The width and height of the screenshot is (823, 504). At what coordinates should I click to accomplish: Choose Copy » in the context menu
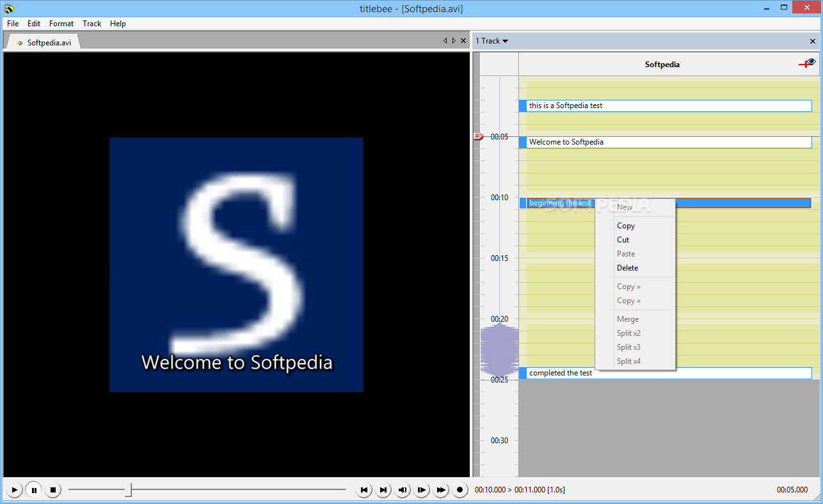coord(635,287)
